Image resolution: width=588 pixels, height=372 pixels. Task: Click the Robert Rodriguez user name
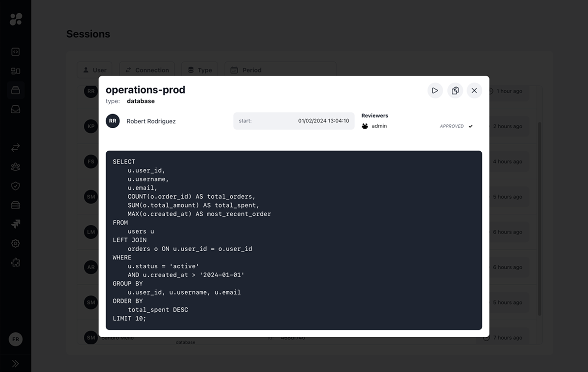pos(151,121)
